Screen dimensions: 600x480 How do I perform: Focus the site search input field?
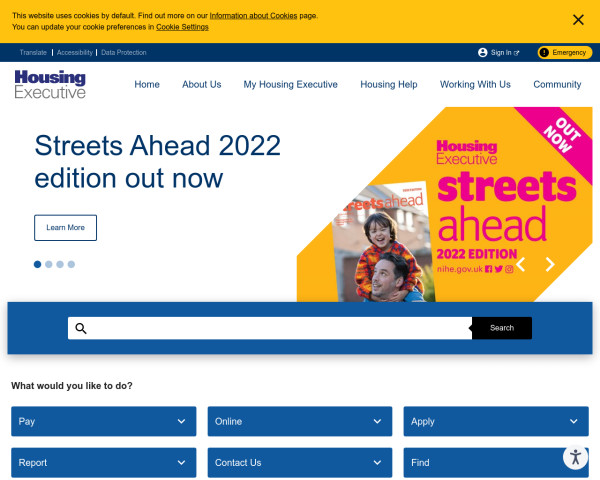click(270, 328)
